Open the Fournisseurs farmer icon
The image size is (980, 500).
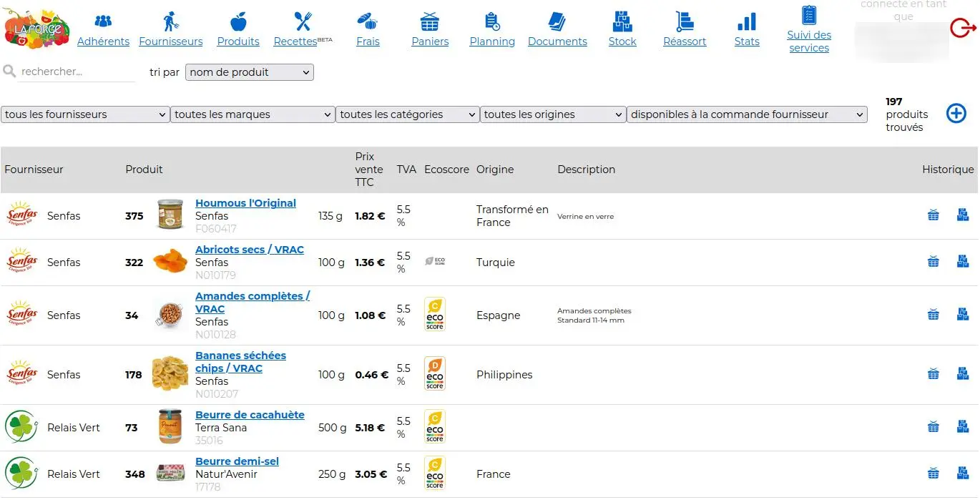pos(170,21)
